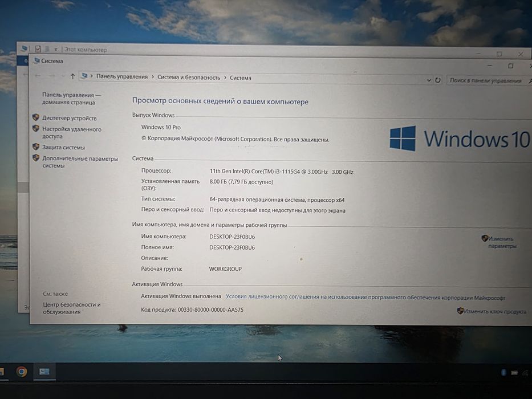Open address bar history dropdown arrow

coord(429,80)
